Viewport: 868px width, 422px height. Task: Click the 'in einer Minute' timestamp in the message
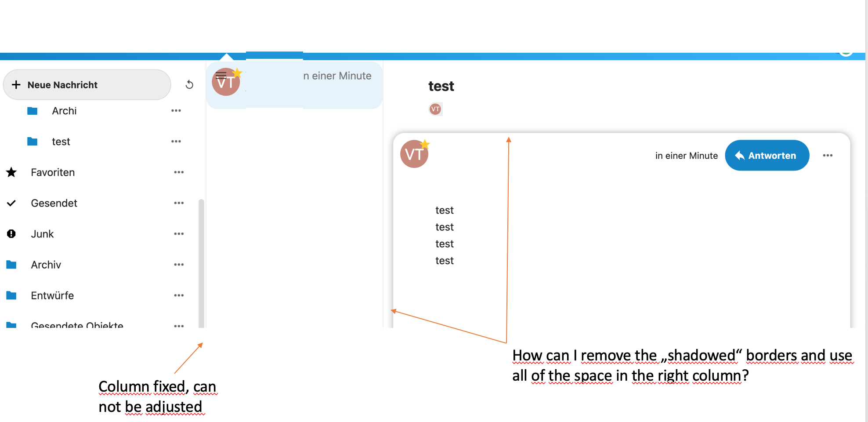[686, 156]
